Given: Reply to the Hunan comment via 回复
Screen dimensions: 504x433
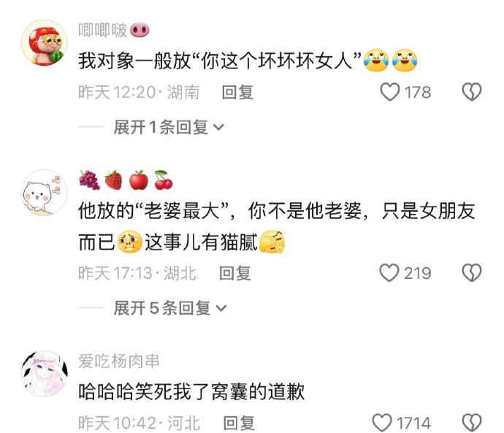Looking at the screenshot, I should 238,92.
